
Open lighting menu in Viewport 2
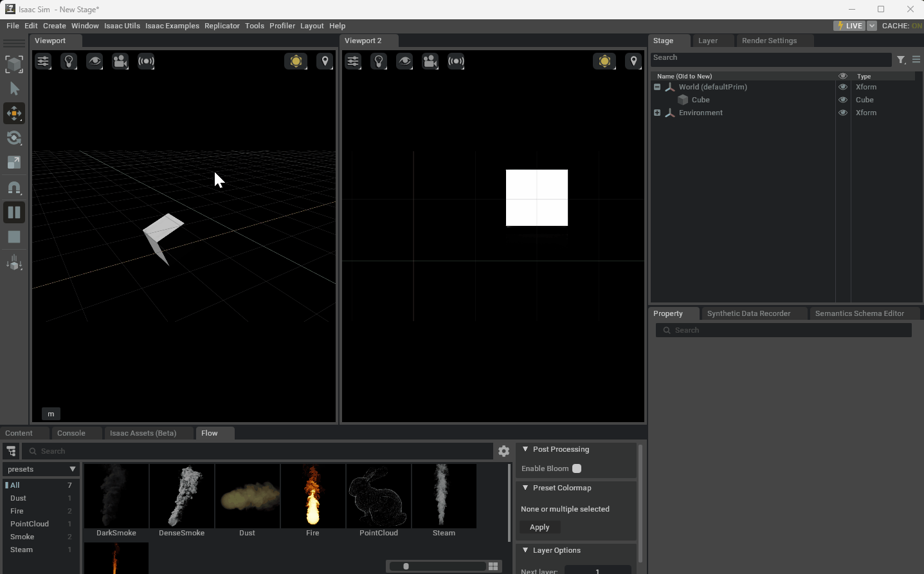[x=379, y=62]
